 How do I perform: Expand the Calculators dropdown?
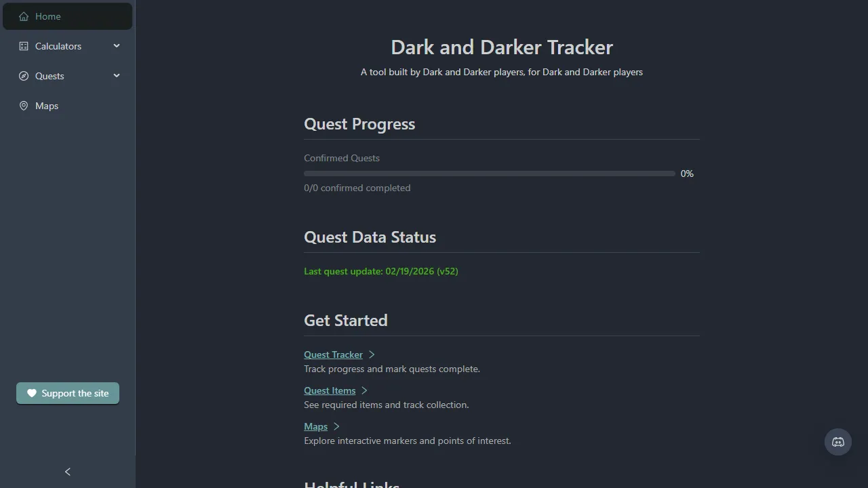116,45
